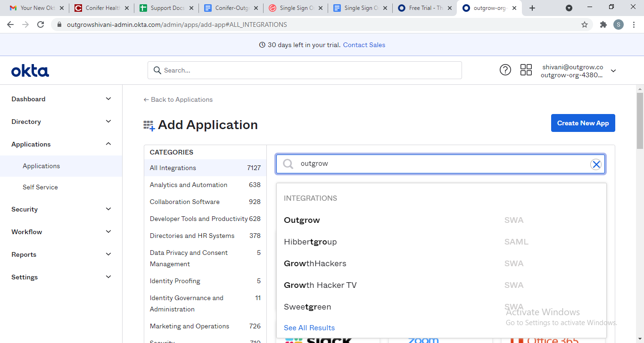Reload the current page
The image size is (644, 343).
[x=41, y=24]
